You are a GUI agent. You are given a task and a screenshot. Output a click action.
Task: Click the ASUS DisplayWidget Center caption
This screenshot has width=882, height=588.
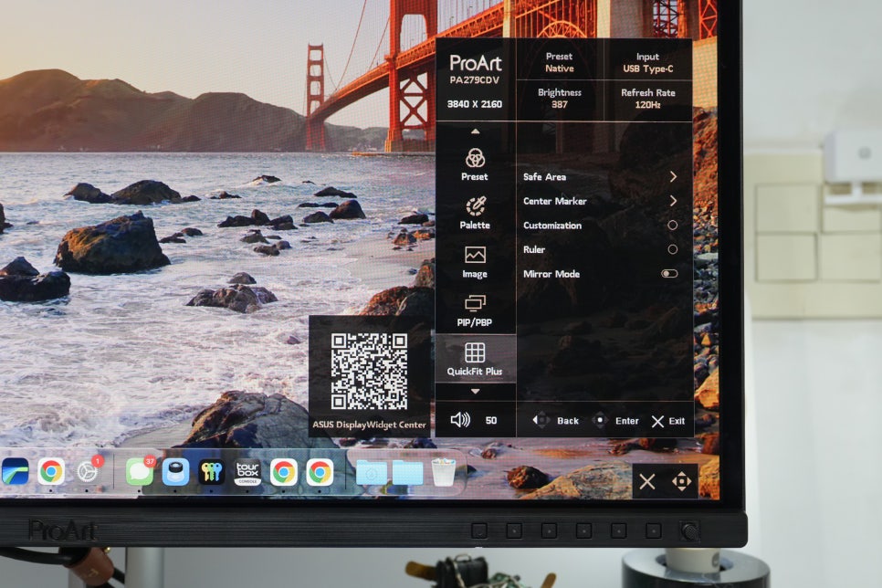369,425
